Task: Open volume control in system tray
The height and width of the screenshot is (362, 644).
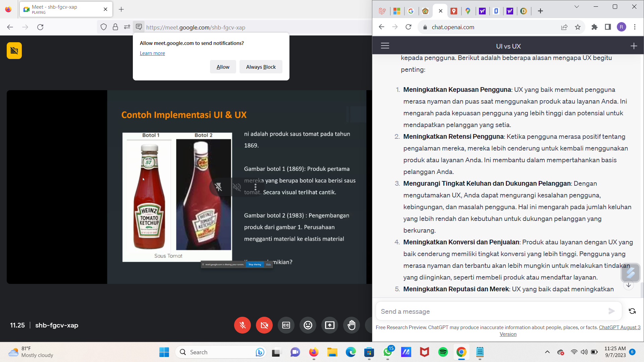Action: pyautogui.click(x=584, y=352)
